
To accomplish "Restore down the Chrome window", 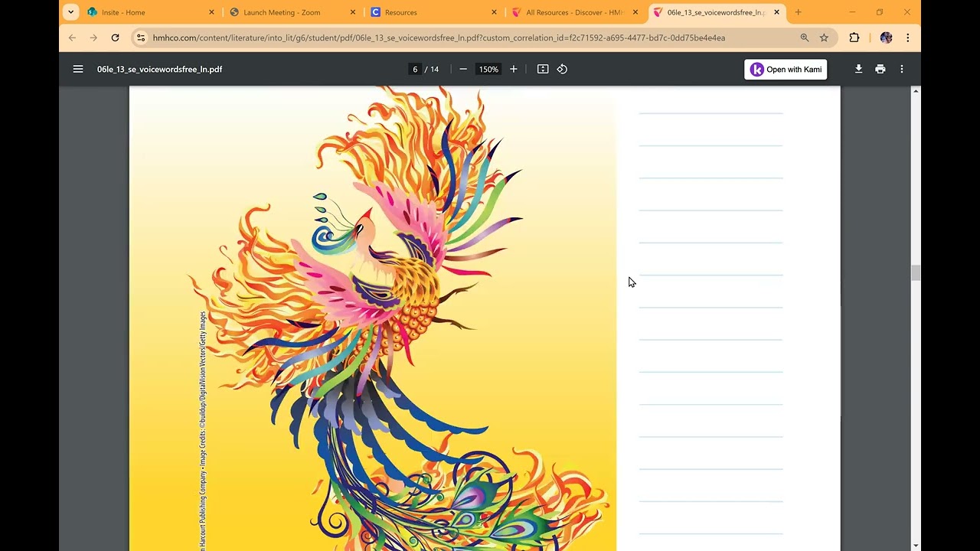I will tap(880, 12).
